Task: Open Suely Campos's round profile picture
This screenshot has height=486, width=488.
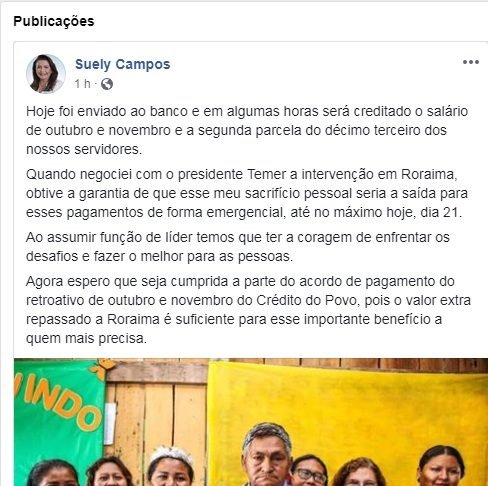Action: point(46,74)
